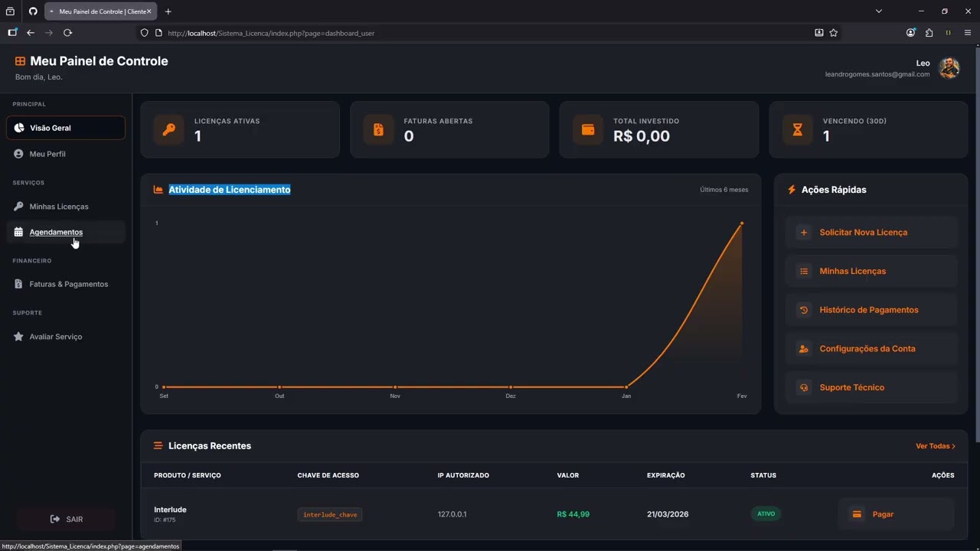This screenshot has width=980, height=551.
Task: Click the SAIR logout button
Action: click(x=66, y=519)
